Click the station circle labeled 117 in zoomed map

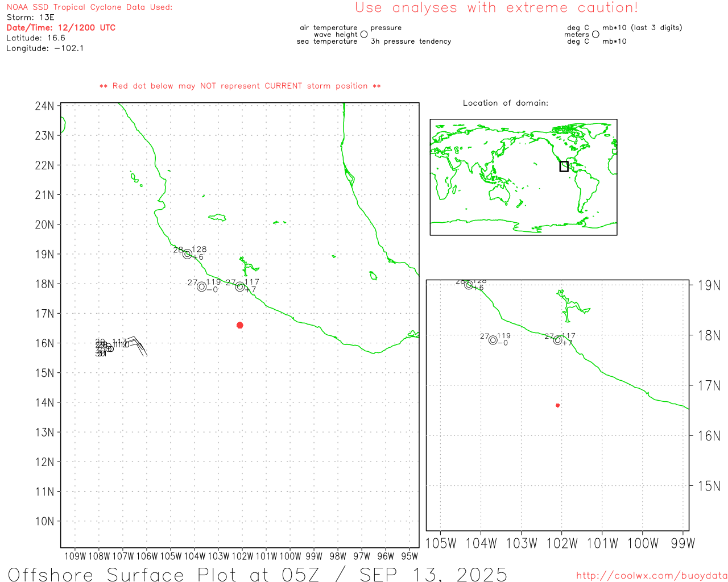click(x=558, y=340)
